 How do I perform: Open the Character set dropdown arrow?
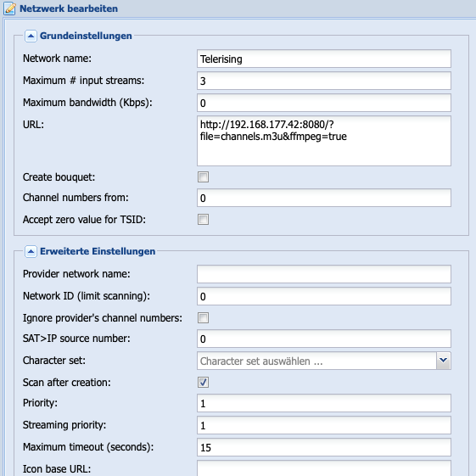coord(443,361)
